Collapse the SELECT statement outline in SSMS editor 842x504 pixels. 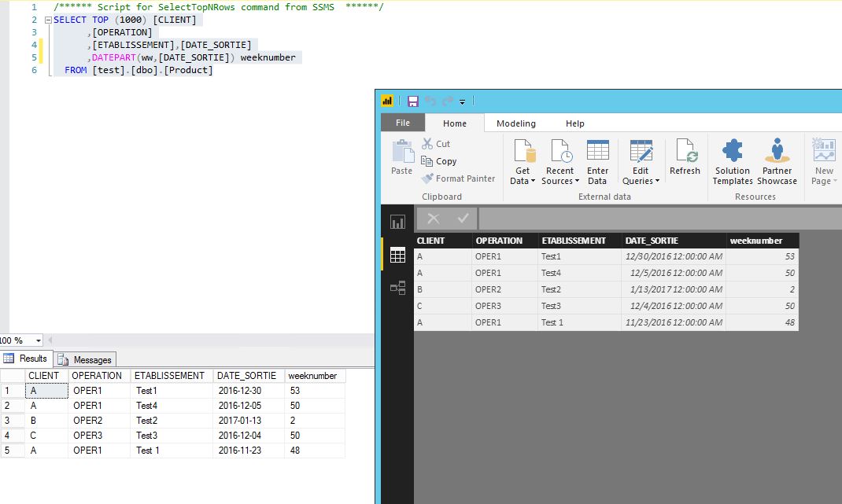click(x=48, y=20)
